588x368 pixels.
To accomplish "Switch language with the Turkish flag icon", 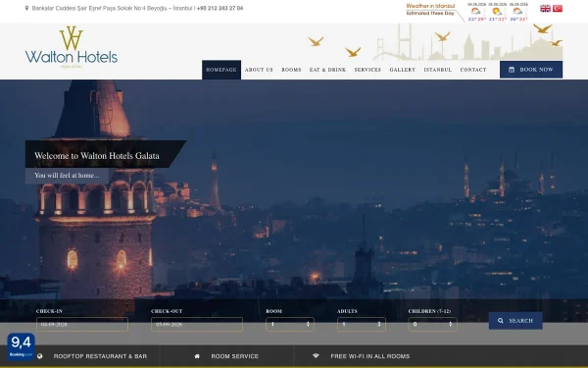I will [x=558, y=8].
